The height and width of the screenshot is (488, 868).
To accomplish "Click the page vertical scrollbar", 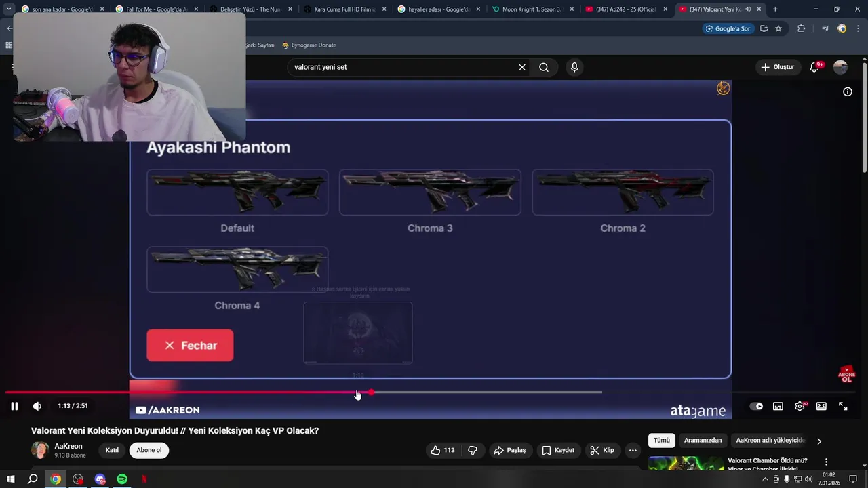I will pos(864,117).
